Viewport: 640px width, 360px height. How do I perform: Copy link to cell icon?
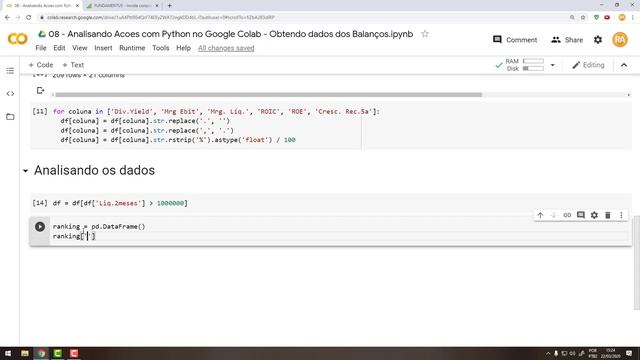coord(567,215)
